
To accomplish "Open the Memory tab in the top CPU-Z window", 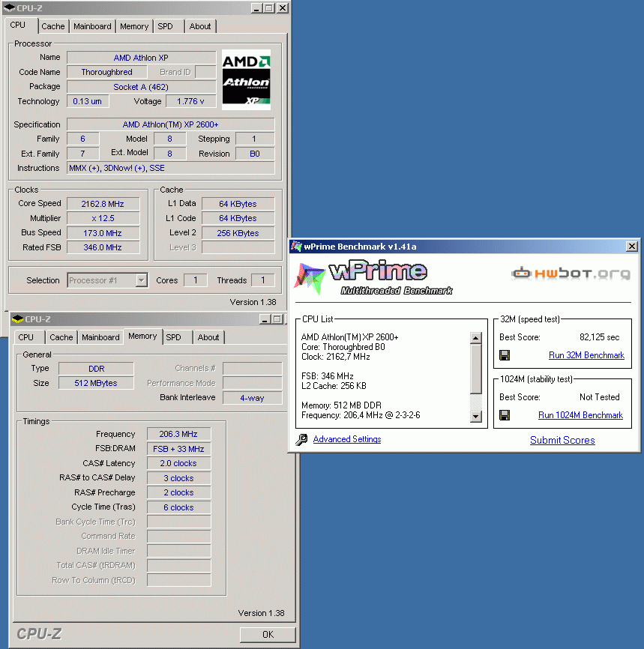I will point(134,26).
